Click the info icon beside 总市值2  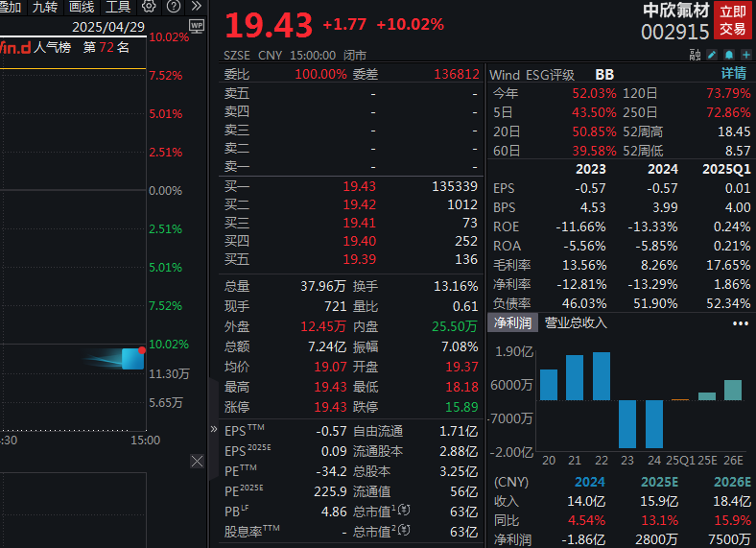tap(405, 530)
